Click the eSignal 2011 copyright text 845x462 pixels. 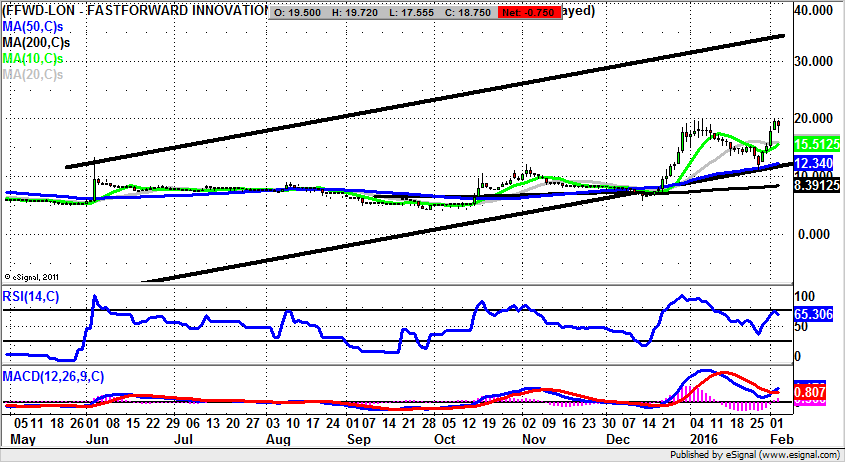pyautogui.click(x=32, y=277)
